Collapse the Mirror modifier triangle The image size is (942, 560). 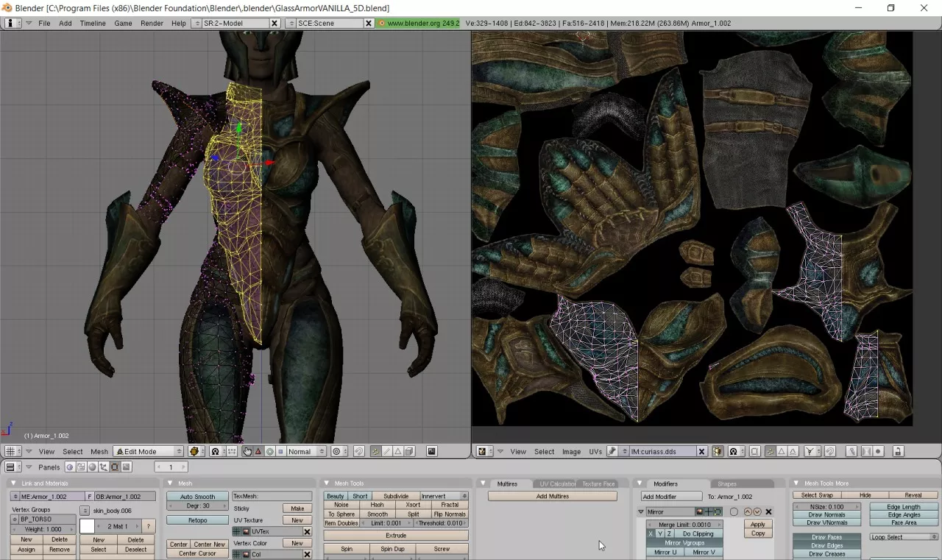641,511
